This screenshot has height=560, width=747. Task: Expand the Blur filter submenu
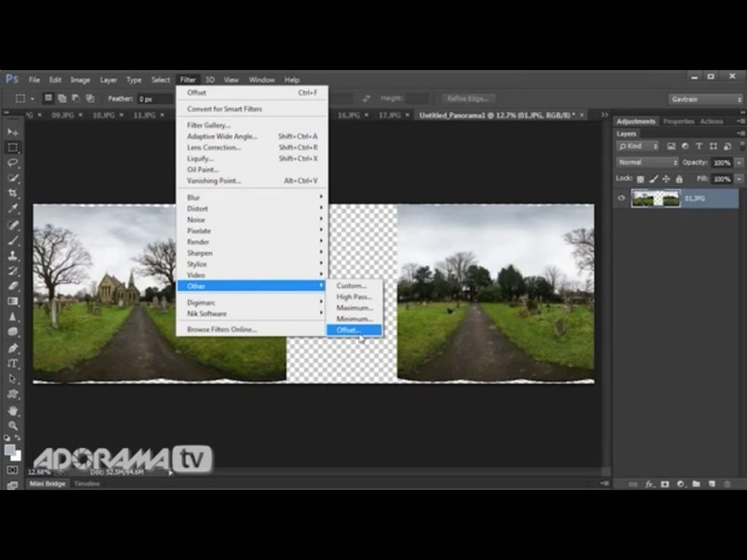coord(252,197)
